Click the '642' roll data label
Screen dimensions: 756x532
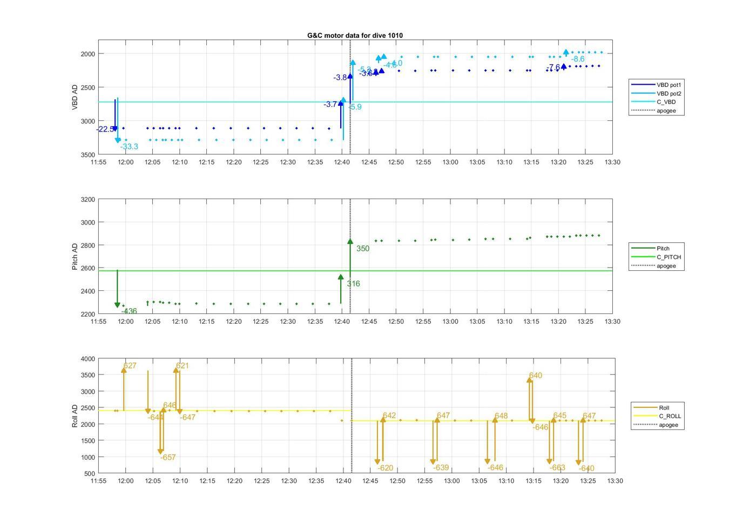click(389, 416)
